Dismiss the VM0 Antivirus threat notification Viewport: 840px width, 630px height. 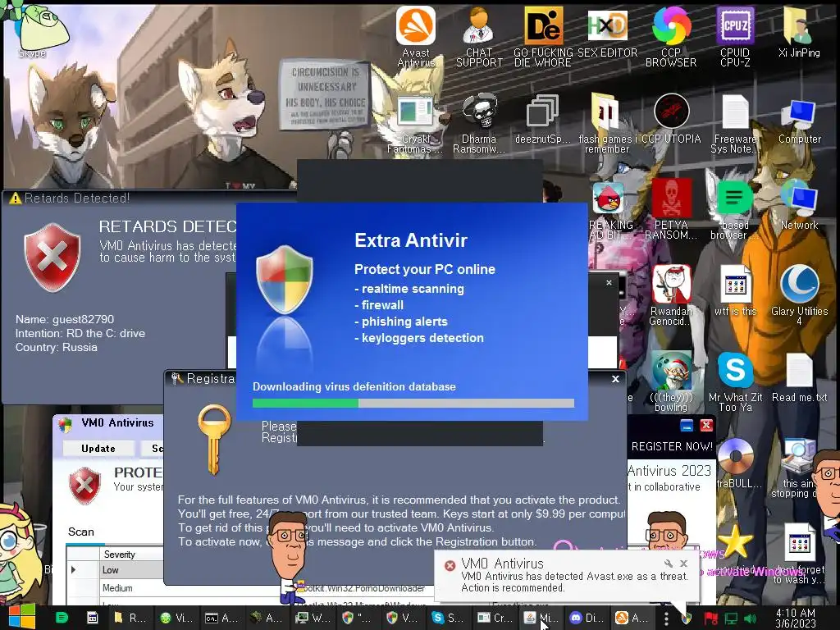coord(683,563)
